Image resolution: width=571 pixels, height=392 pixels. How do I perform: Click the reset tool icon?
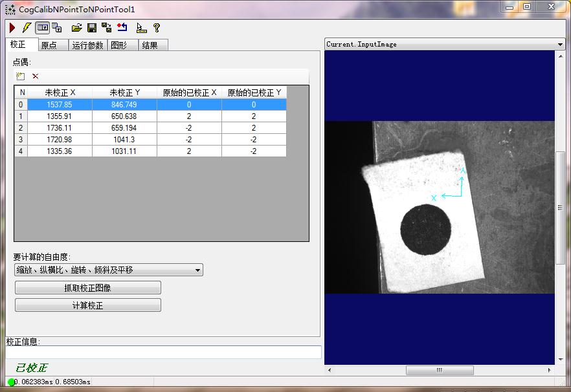(122, 28)
